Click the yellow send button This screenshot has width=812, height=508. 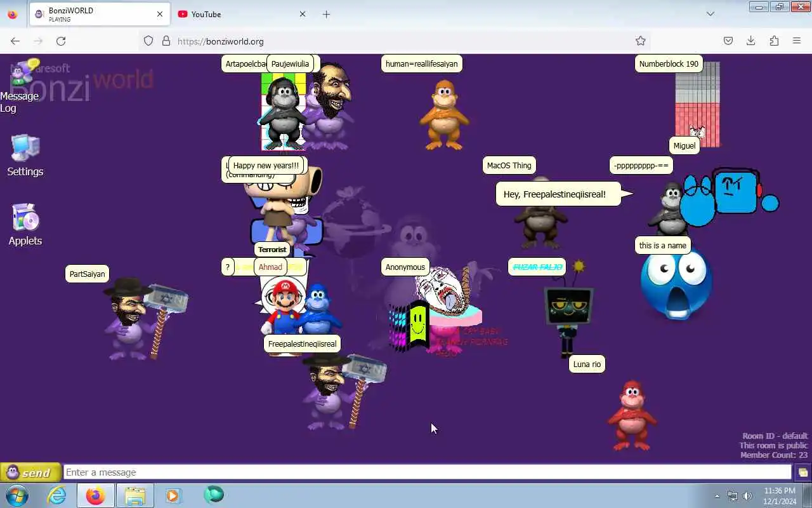pyautogui.click(x=30, y=472)
